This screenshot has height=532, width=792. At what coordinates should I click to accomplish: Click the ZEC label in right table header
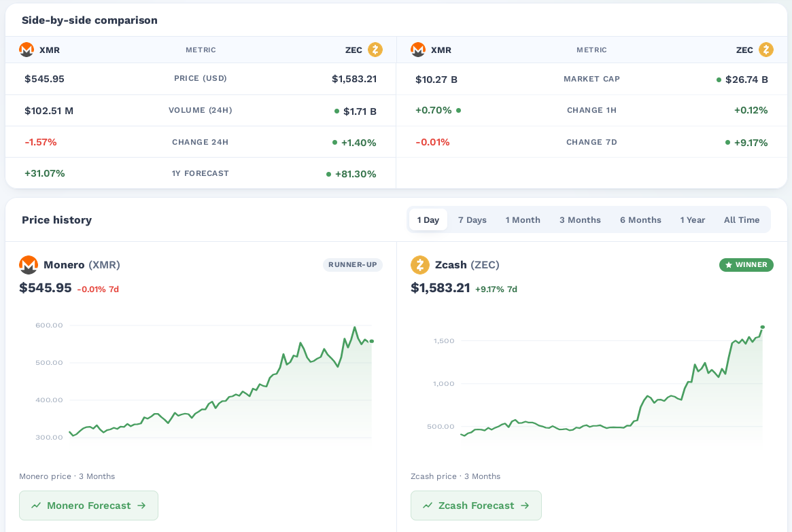click(744, 50)
